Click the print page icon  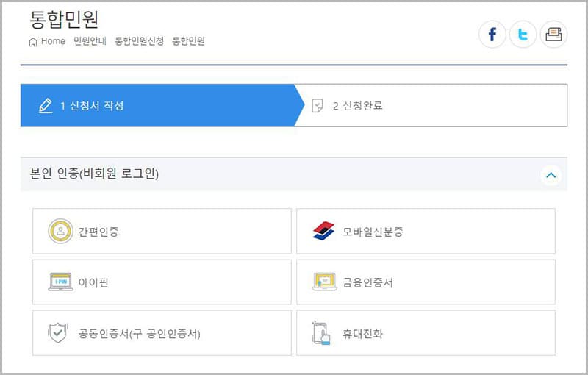pyautogui.click(x=553, y=35)
